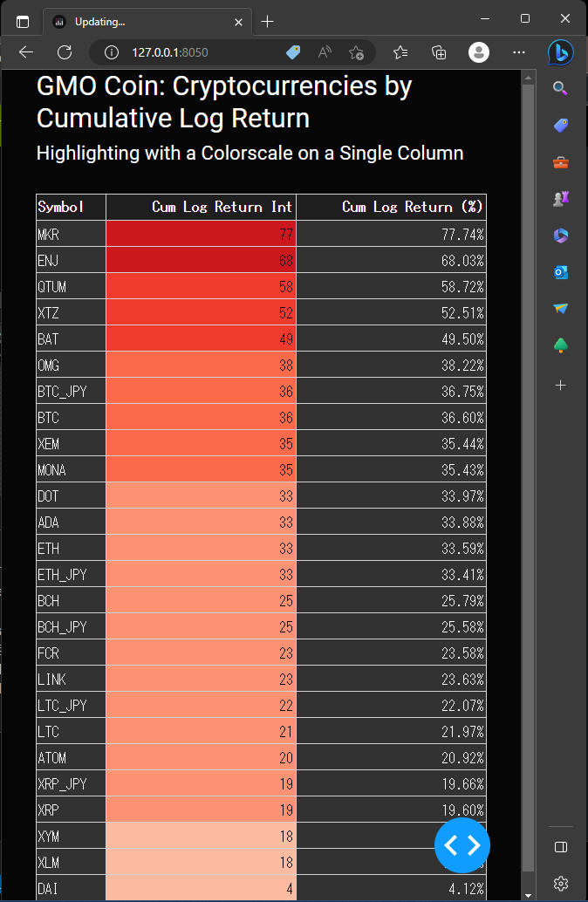Click the 22.07% value for LTC_JPY

coord(391,705)
